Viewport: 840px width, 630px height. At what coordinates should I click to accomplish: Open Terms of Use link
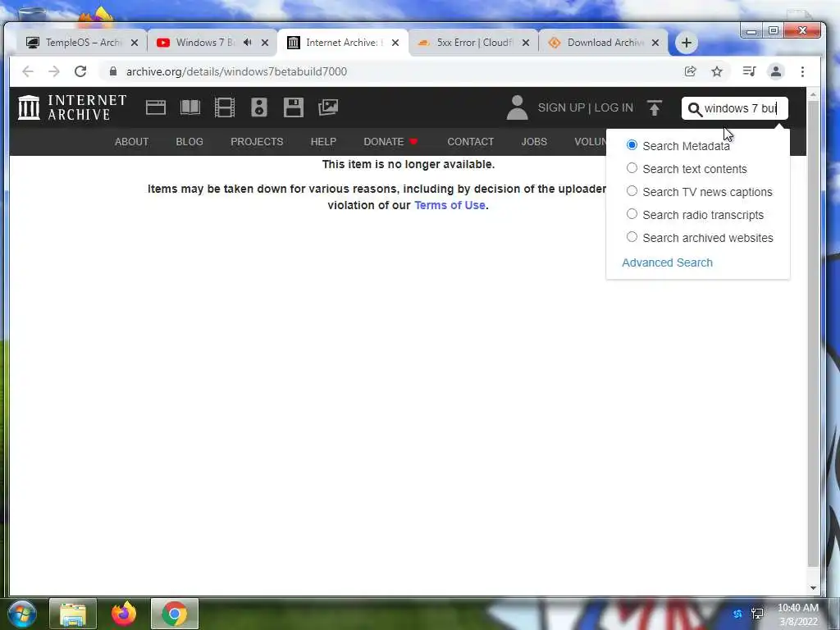pyautogui.click(x=450, y=205)
